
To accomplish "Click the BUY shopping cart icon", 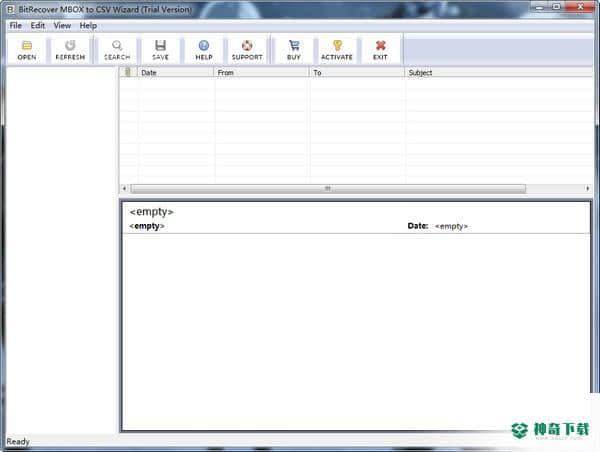I will click(x=293, y=50).
